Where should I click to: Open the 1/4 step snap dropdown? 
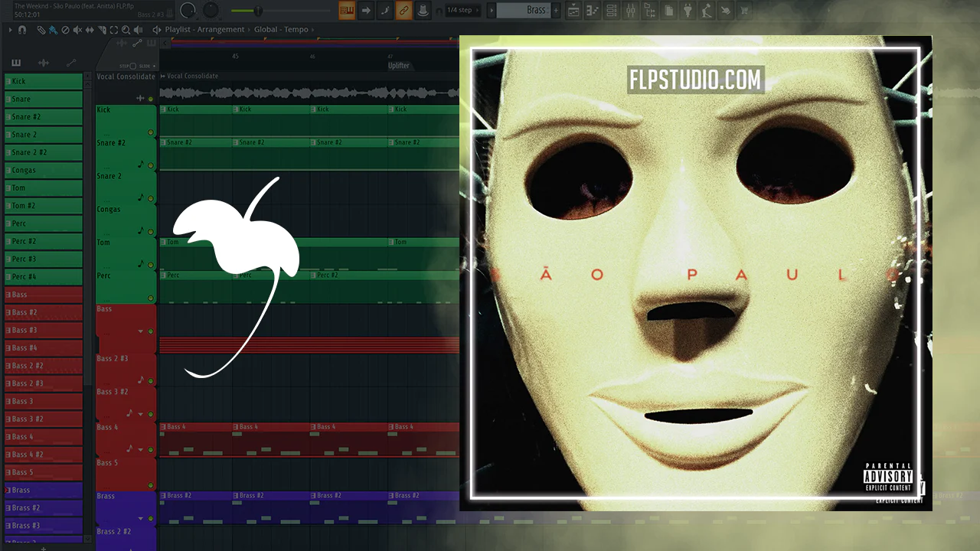point(465,10)
